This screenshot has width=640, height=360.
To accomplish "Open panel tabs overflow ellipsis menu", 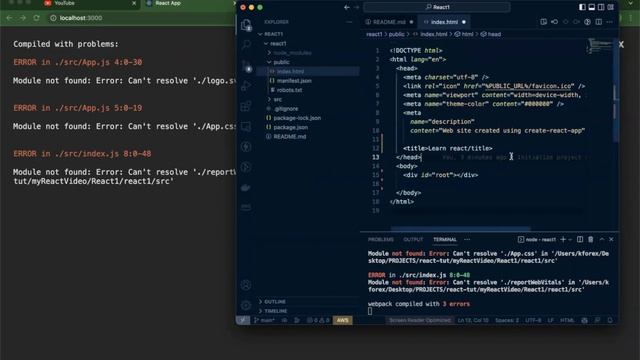I will pyautogui.click(x=467, y=239).
